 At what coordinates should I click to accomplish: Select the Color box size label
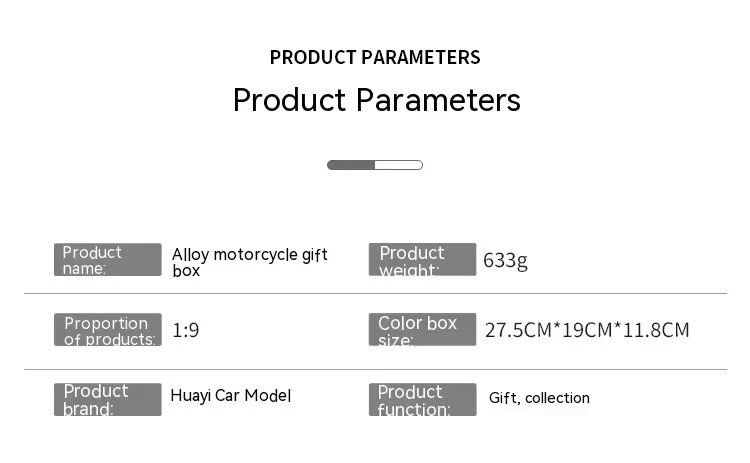tap(422, 330)
